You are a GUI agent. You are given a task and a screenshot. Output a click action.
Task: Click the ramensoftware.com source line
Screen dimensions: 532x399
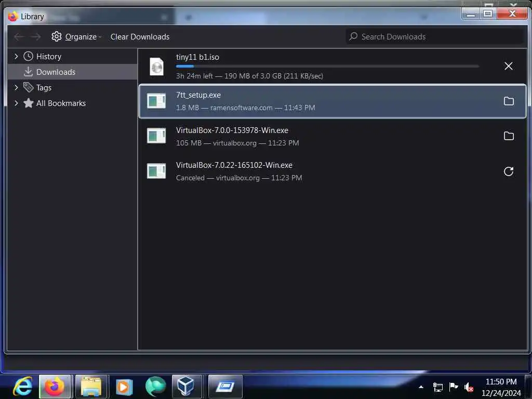tap(245, 108)
